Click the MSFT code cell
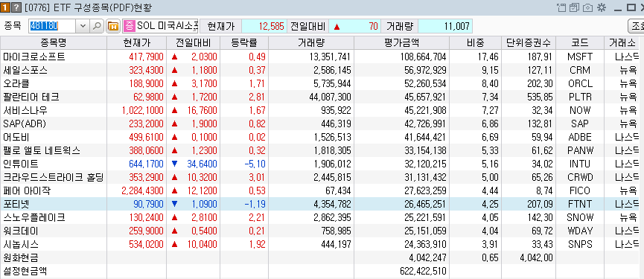The image size is (644, 279). pos(580,57)
